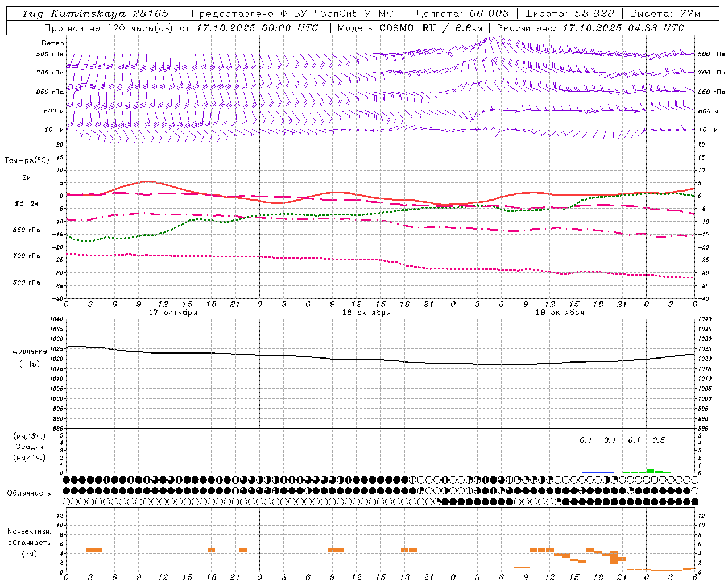Click the 2м temperature legend label
Screen dimensions: 728x582
pyautogui.click(x=27, y=177)
